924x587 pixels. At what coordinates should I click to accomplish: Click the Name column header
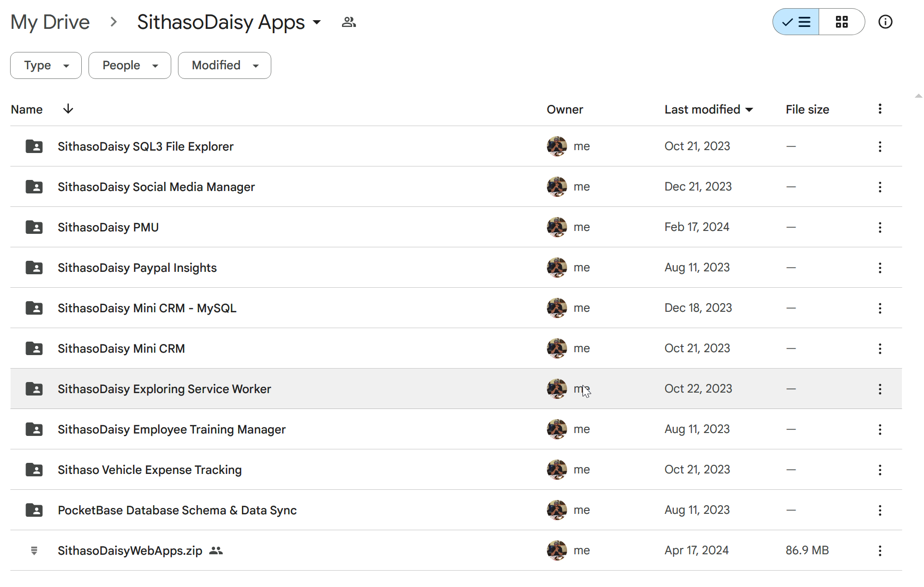[27, 109]
